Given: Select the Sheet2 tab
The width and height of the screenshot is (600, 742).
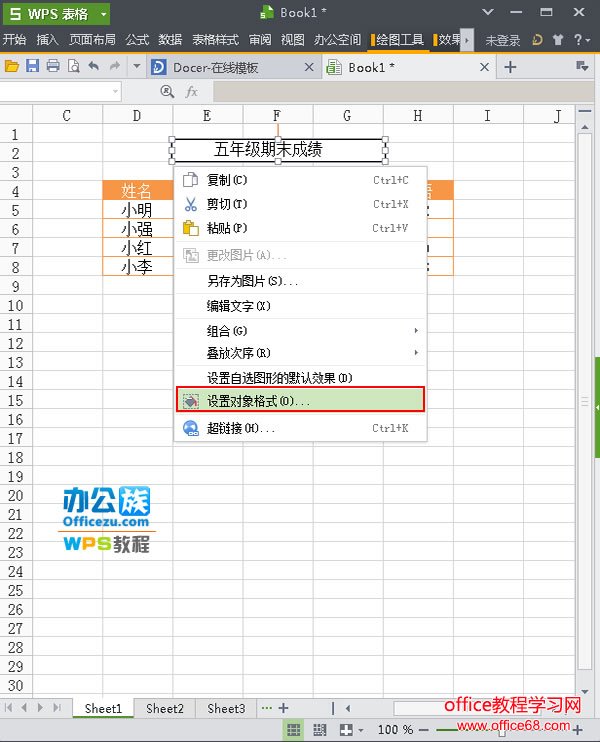Looking at the screenshot, I should (x=164, y=708).
